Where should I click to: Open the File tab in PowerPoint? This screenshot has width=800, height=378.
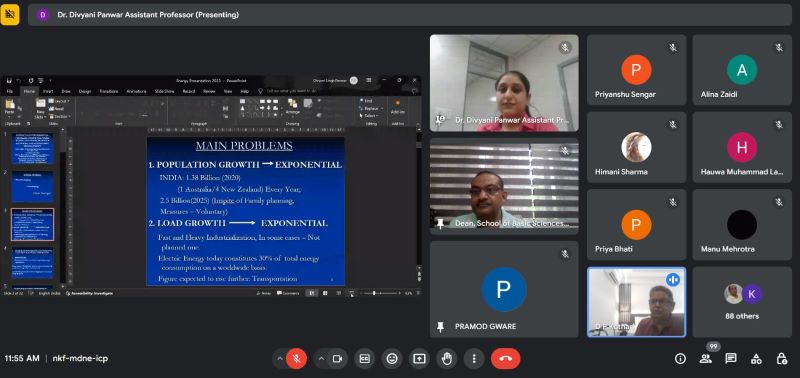click(x=9, y=91)
